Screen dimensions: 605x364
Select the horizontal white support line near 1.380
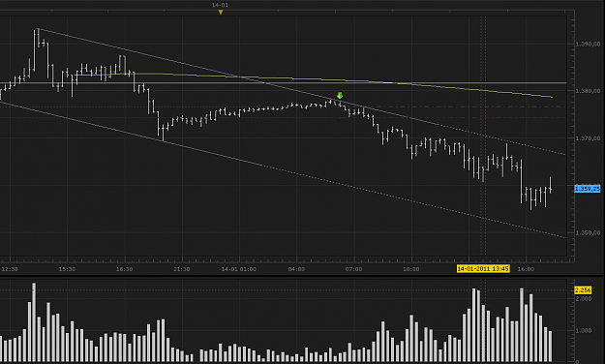click(284, 82)
